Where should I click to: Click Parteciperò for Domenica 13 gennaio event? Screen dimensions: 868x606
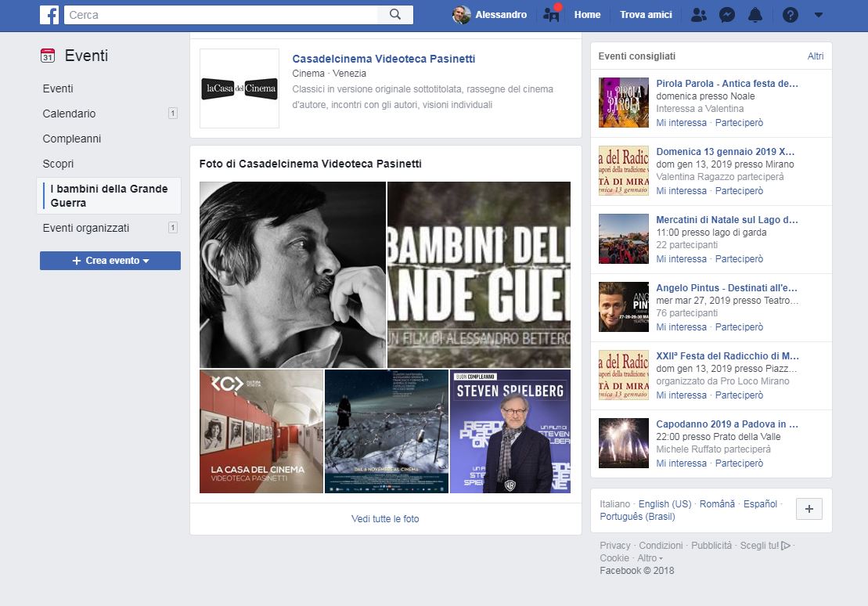pyautogui.click(x=739, y=190)
